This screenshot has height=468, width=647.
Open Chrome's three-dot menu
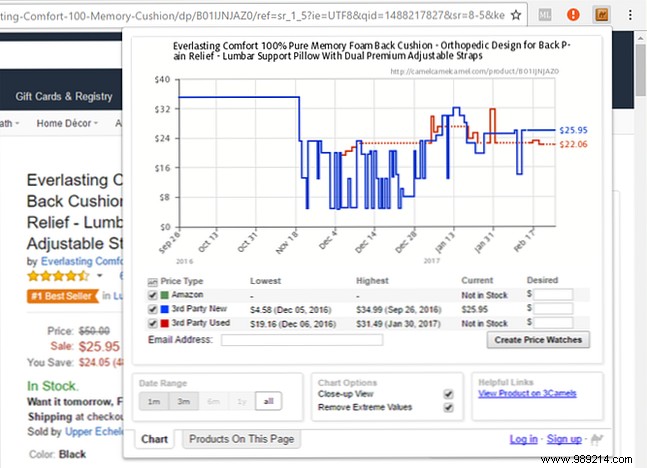[x=631, y=15]
